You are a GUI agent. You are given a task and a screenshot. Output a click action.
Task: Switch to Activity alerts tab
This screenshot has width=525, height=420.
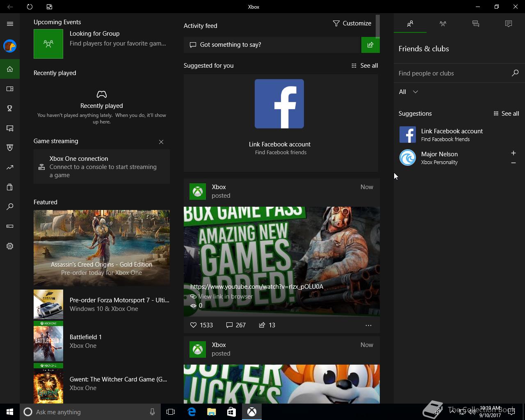[509, 24]
